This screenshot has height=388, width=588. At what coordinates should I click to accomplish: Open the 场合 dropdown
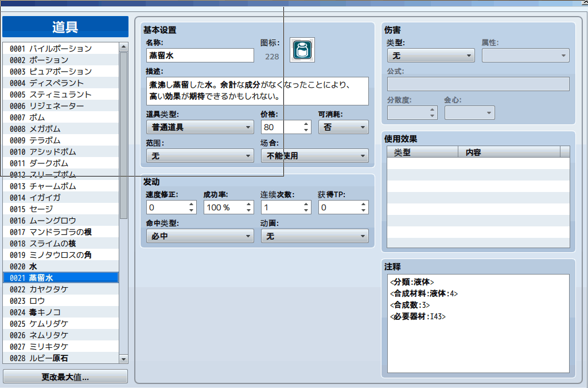coord(314,156)
